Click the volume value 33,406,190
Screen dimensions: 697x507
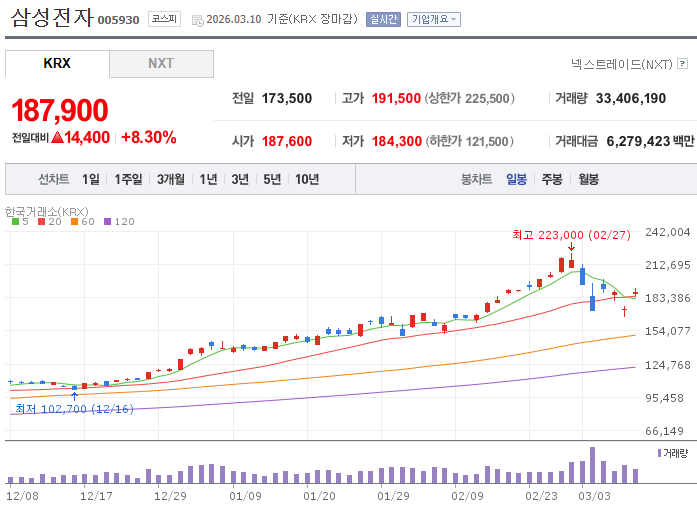(x=631, y=98)
